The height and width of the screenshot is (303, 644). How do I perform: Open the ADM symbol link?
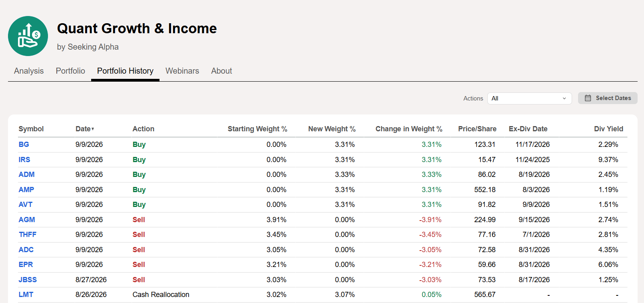[x=26, y=175]
